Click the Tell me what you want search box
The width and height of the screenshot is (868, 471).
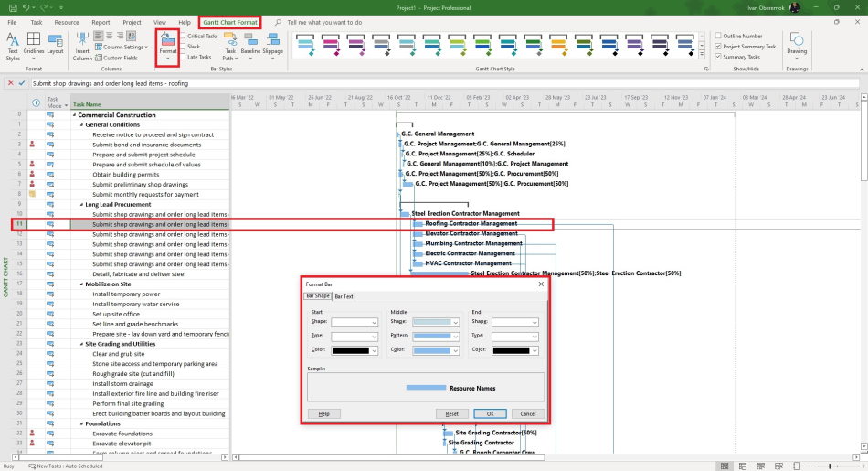point(324,22)
